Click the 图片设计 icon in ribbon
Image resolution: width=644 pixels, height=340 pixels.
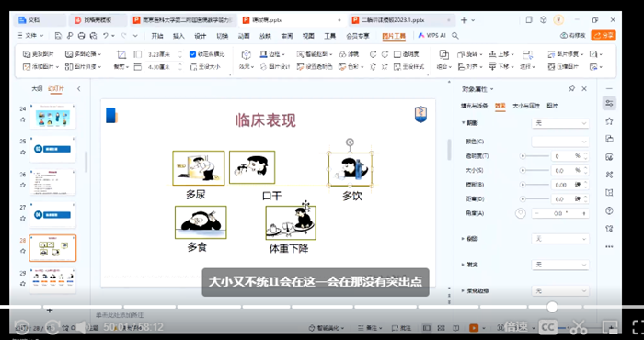click(x=264, y=67)
